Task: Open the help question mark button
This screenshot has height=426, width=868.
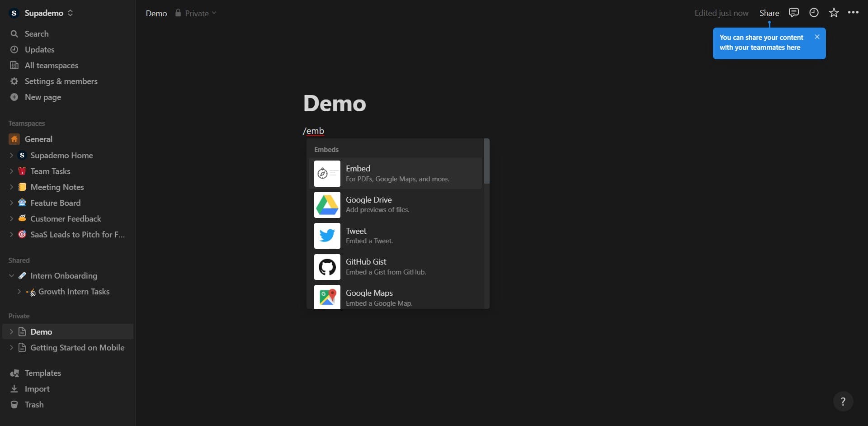Action: click(x=843, y=401)
